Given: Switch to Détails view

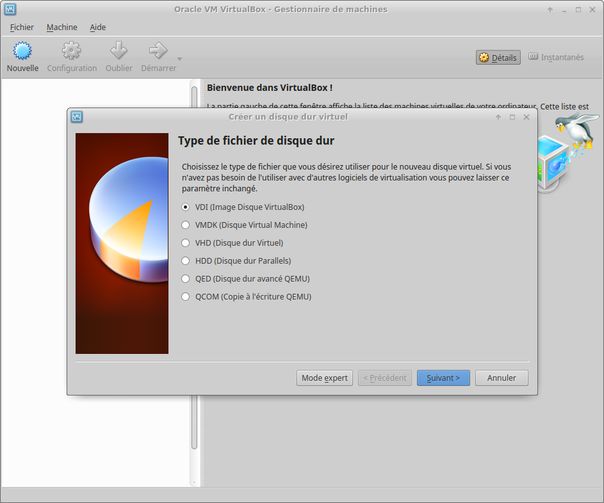Looking at the screenshot, I should pyautogui.click(x=498, y=57).
